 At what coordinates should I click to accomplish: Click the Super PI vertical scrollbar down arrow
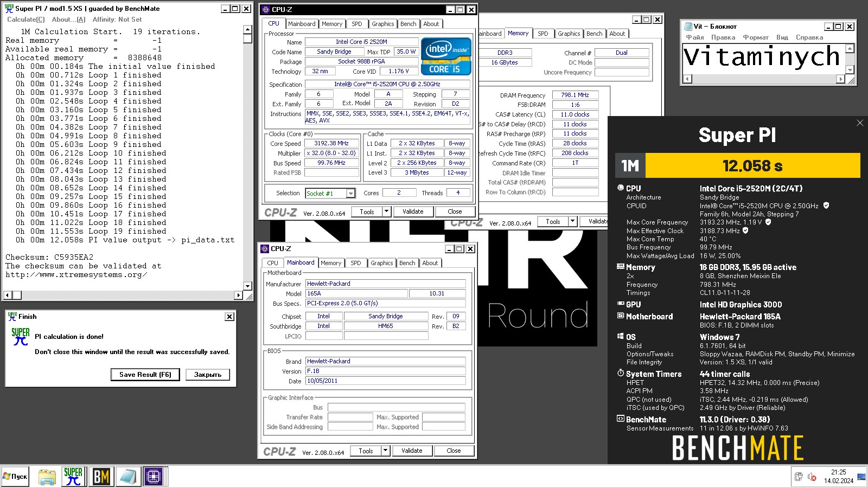[x=248, y=286]
